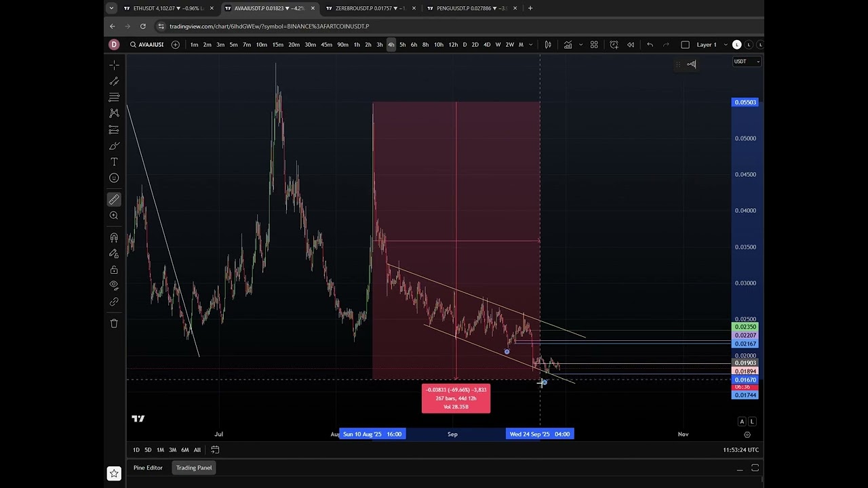Open the go to date calendar icon

coord(215,450)
